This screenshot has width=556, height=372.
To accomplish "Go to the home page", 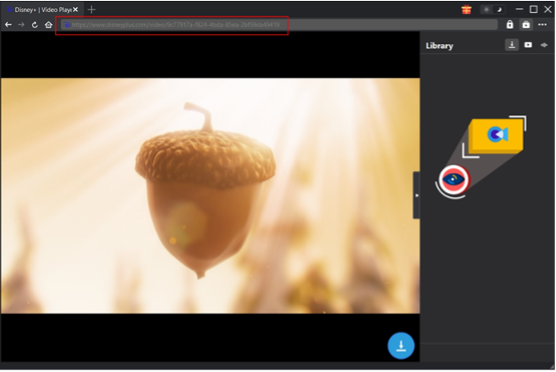I will tap(49, 24).
